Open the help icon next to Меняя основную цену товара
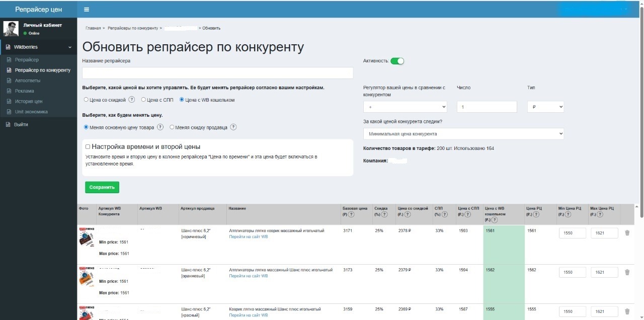 160,127
